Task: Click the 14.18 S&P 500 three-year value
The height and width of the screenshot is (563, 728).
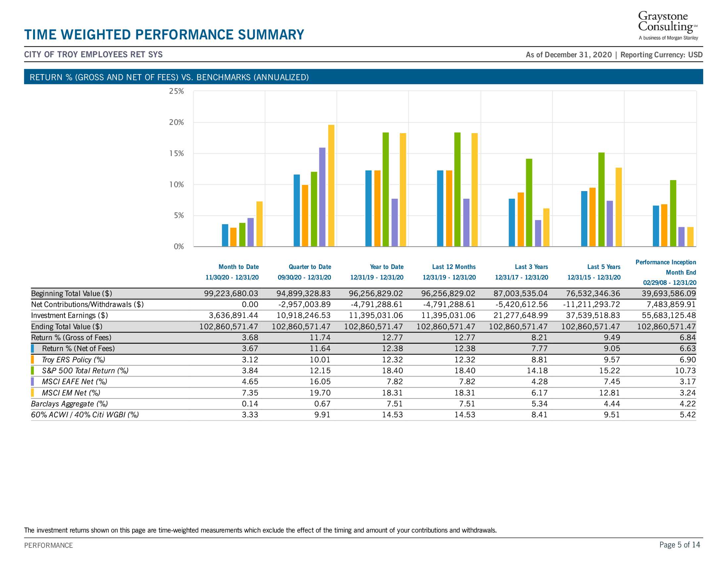Action: coord(537,371)
